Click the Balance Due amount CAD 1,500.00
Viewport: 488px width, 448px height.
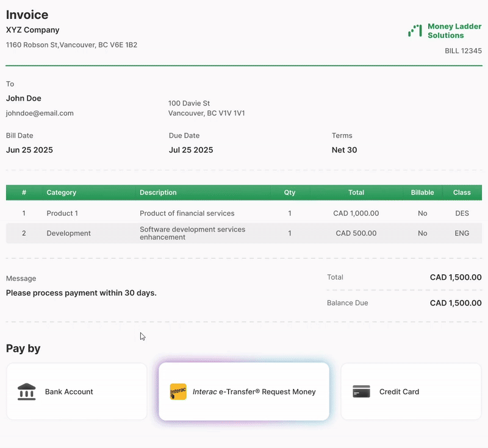point(455,303)
